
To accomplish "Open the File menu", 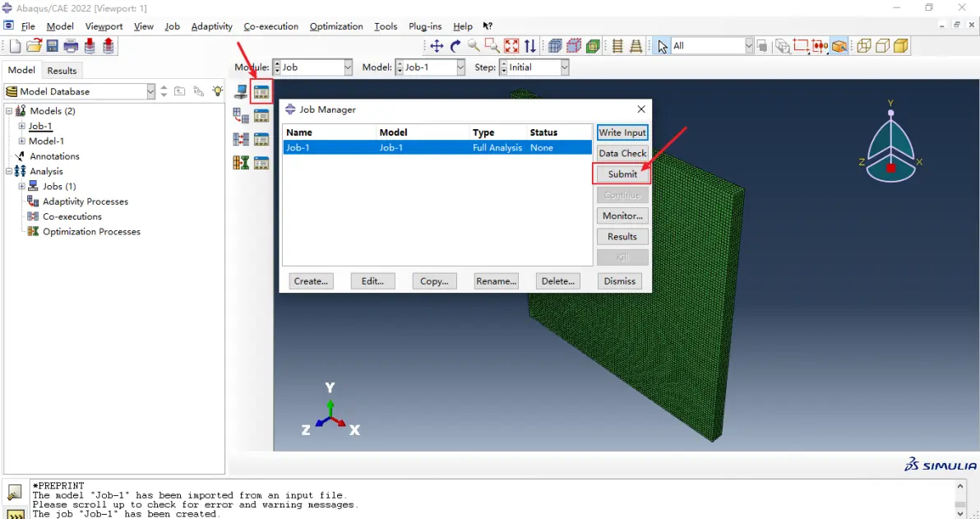I will point(28,26).
